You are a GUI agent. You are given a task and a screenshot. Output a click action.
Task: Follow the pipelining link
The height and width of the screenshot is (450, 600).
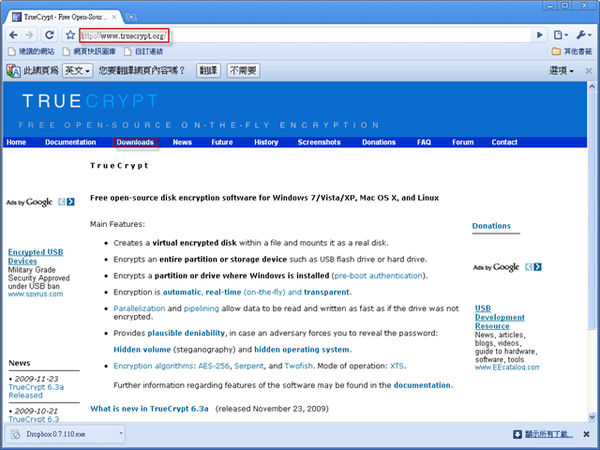[201, 308]
